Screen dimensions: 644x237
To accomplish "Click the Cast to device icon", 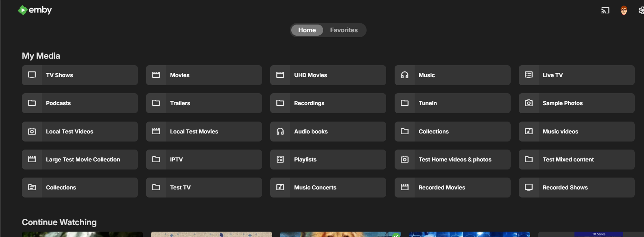I will click(605, 11).
